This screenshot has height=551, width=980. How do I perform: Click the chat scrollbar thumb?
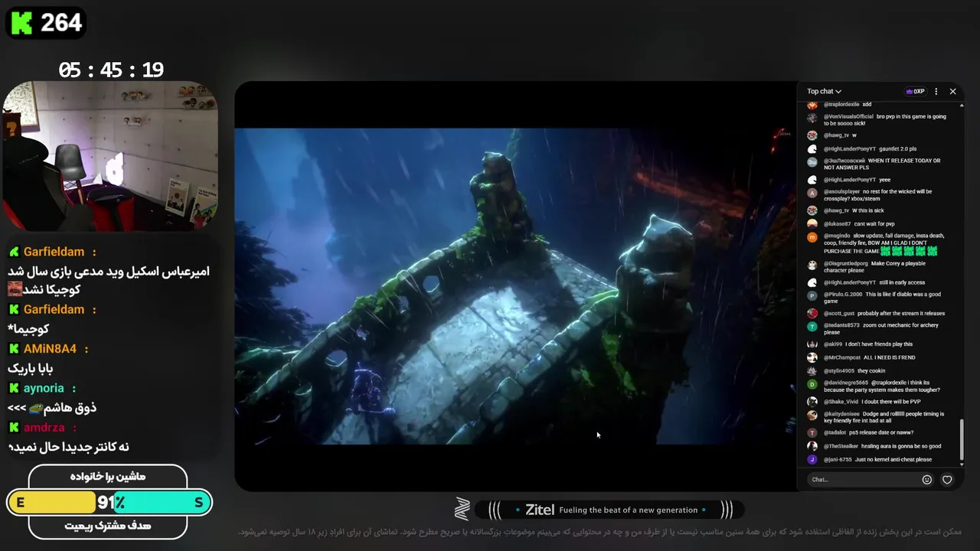(962, 439)
